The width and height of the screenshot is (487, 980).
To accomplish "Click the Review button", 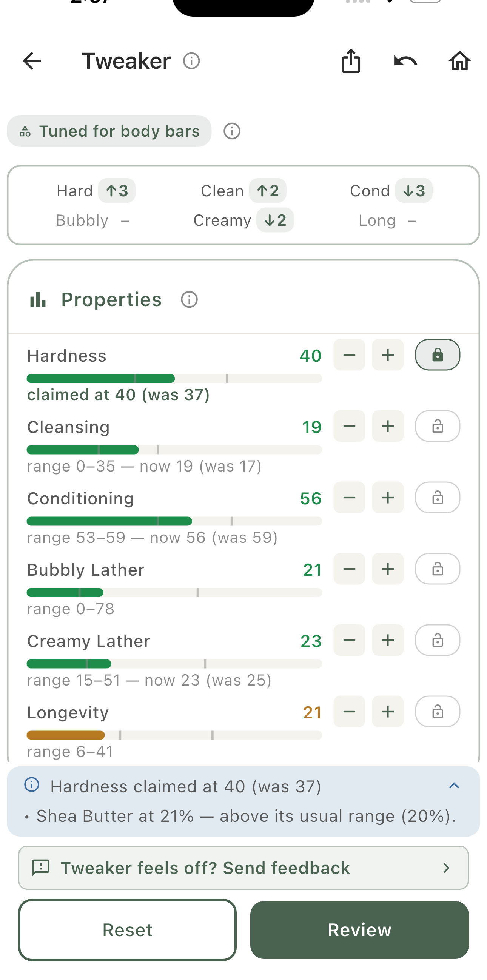I will (359, 930).
